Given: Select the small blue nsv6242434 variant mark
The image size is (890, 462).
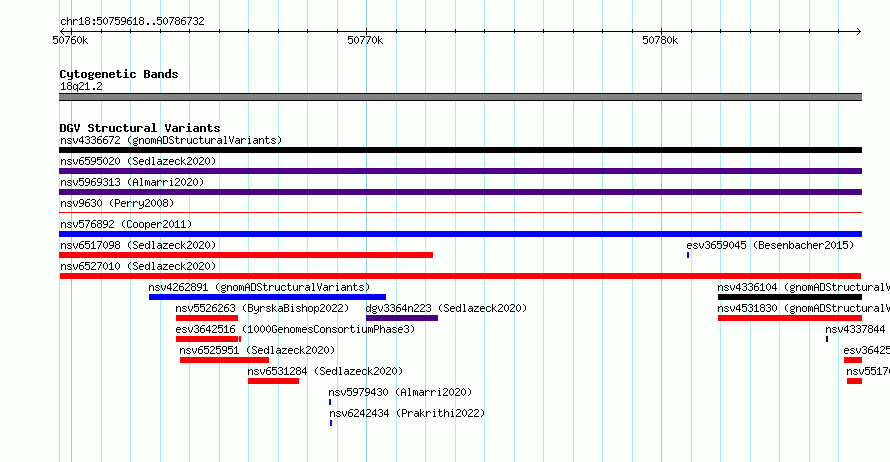Looking at the screenshot, I should (331, 423).
